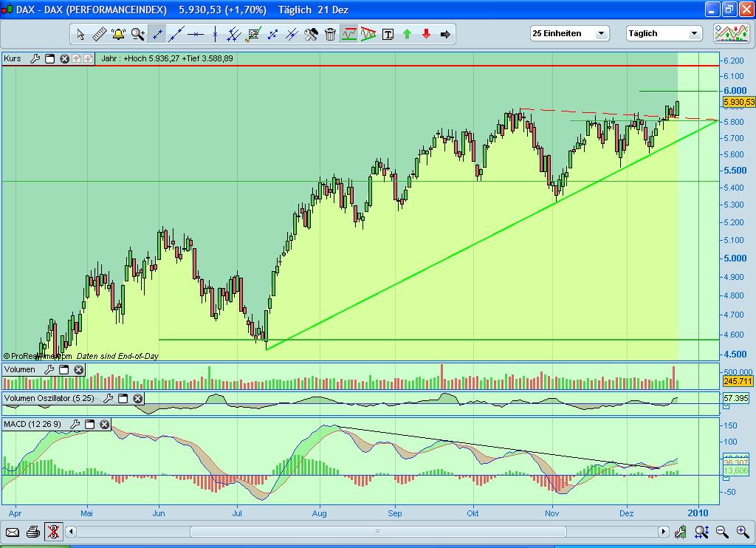756x548 pixels.
Task: Select the parallel channel lines tool
Action: [234, 34]
